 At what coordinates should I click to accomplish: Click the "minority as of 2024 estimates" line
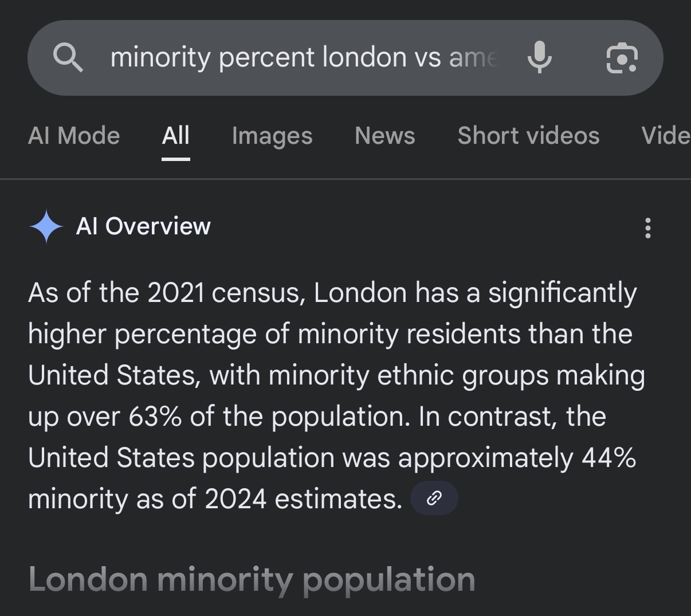coord(215,499)
